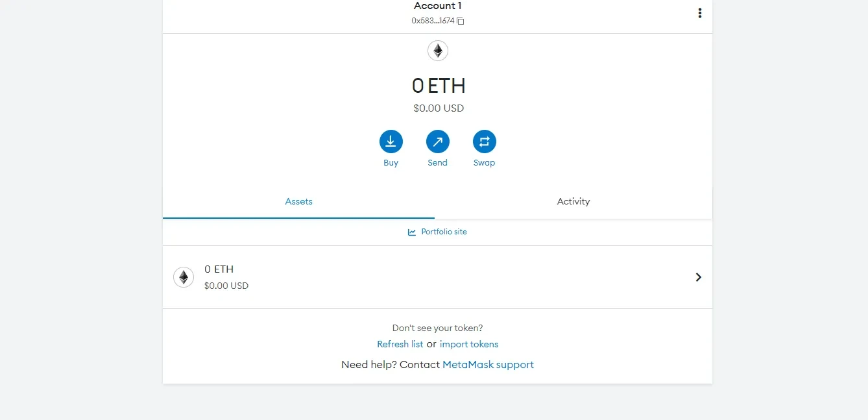Open the three-dot account options menu
This screenshot has height=420, width=868.
coord(699,13)
